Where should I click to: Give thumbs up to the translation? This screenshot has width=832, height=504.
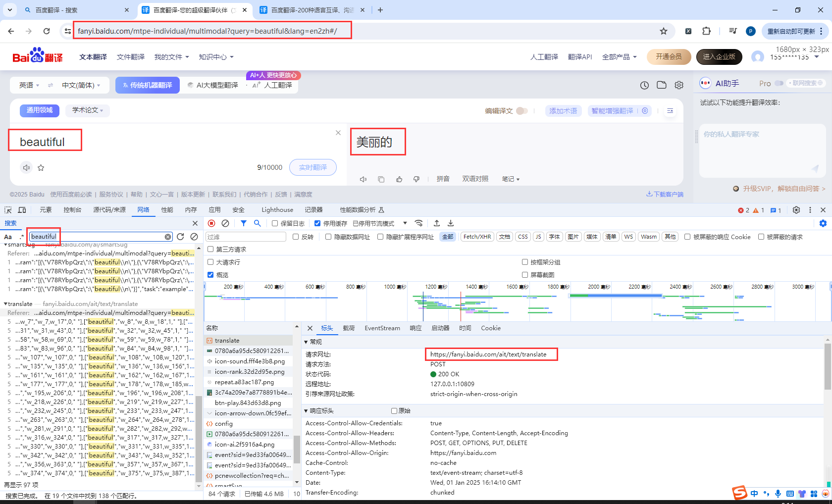[399, 179]
